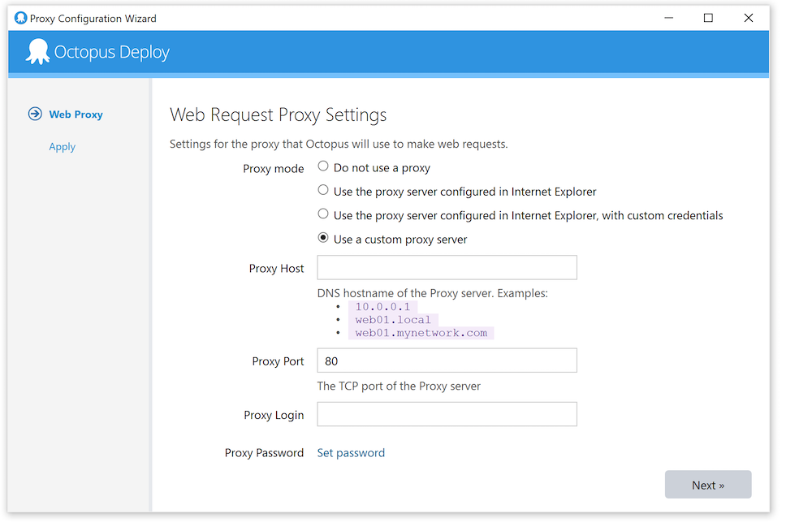This screenshot has width=812, height=531.
Task: Open the Set password link
Action: point(351,453)
